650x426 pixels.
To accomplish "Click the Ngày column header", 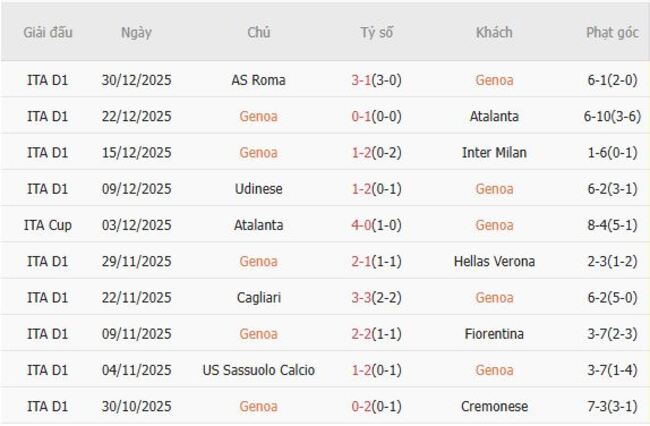I will point(136,32).
